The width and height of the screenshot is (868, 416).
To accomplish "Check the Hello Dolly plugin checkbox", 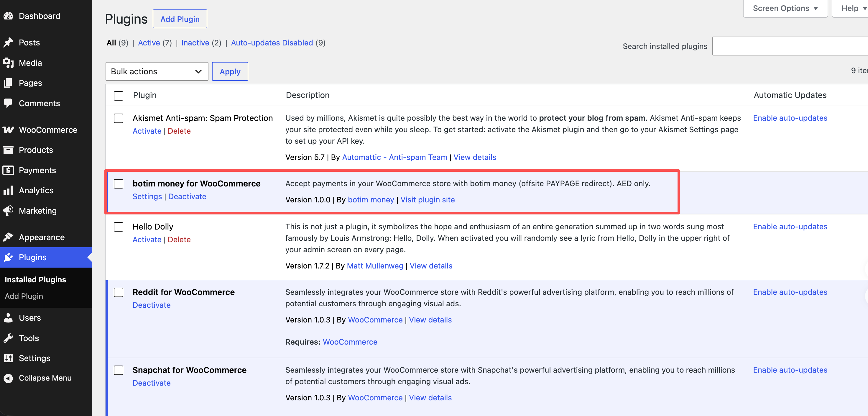I will (119, 227).
